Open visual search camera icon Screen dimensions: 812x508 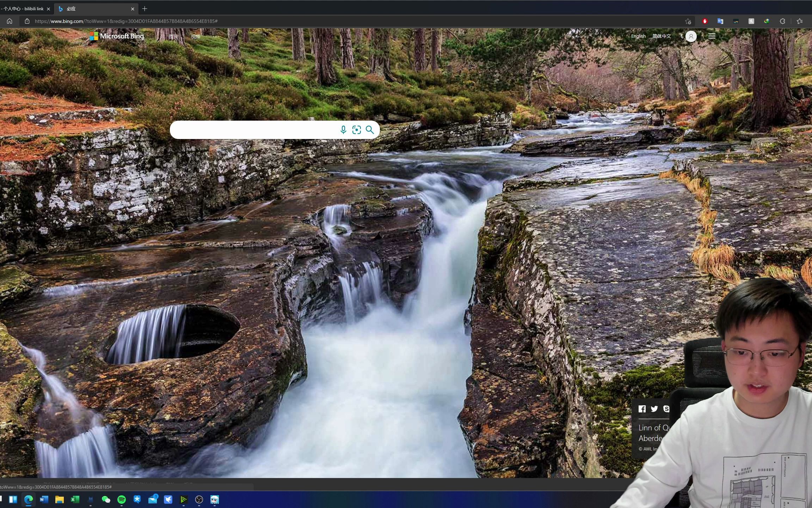coord(356,130)
